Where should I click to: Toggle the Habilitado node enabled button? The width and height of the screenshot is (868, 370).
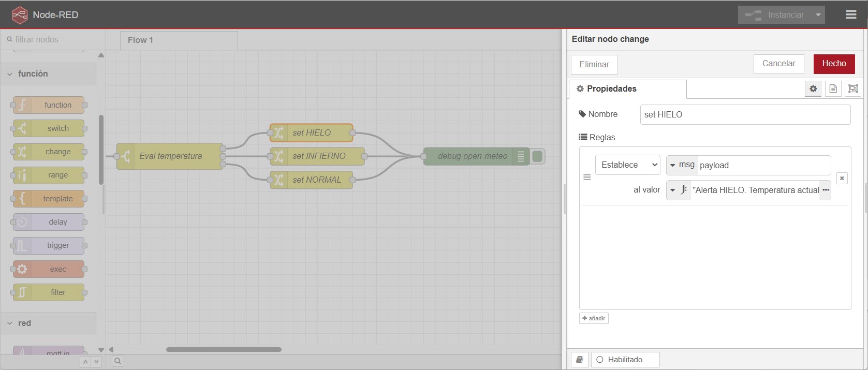pyautogui.click(x=625, y=360)
